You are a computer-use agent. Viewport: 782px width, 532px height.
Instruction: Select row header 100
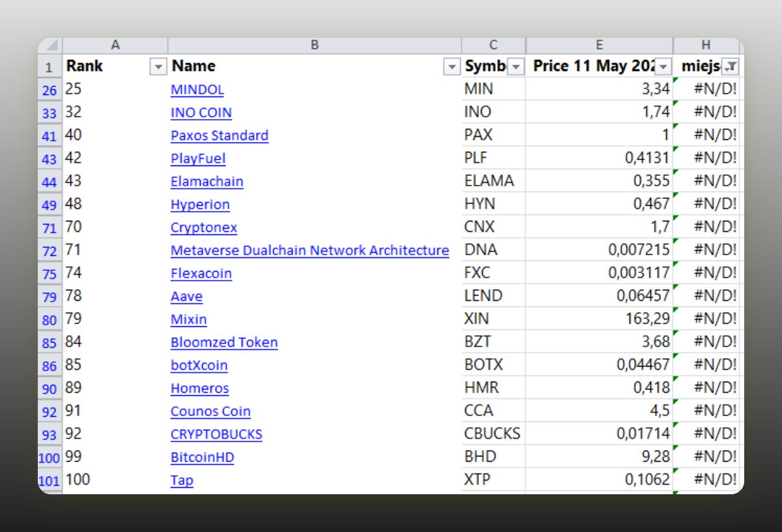50,458
